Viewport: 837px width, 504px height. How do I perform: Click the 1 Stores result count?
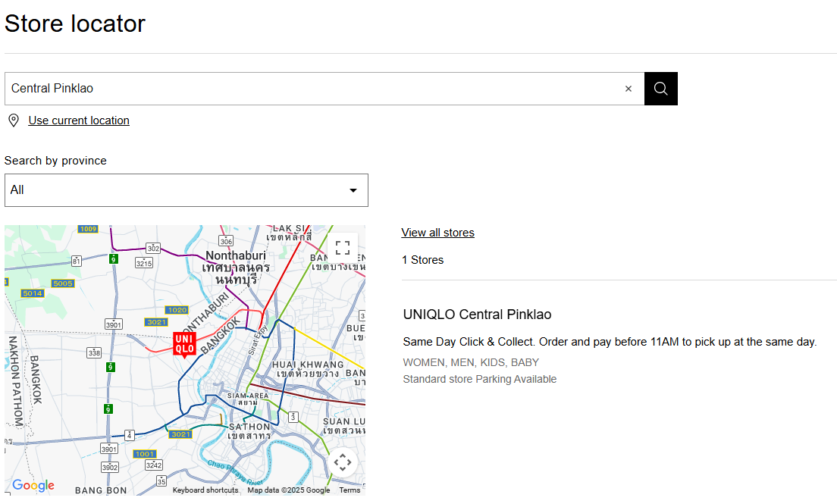(422, 259)
